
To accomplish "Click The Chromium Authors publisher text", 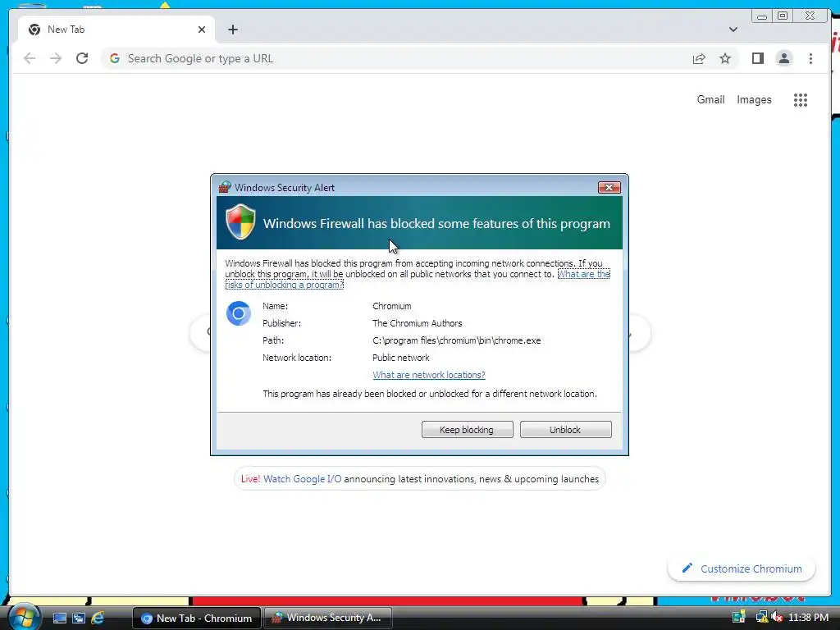I will click(x=418, y=323).
